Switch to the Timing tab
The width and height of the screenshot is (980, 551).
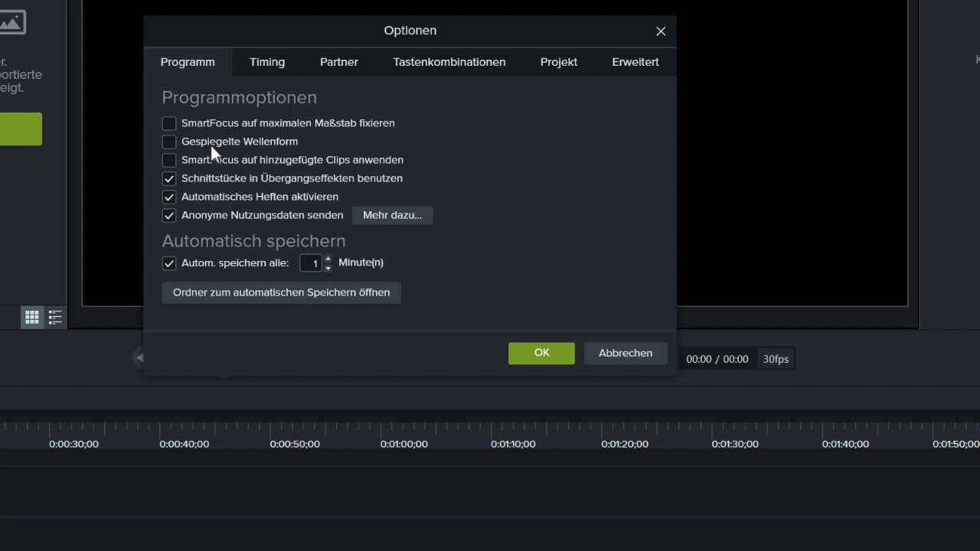[x=266, y=62]
